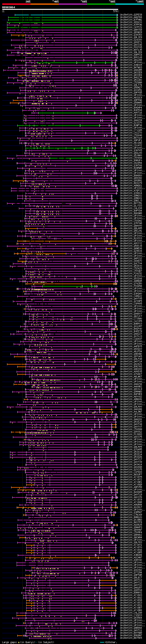The height and width of the screenshot is (644, 146).
Task: Click the orange ~40% identity legend segment
Action: [45, 4]
